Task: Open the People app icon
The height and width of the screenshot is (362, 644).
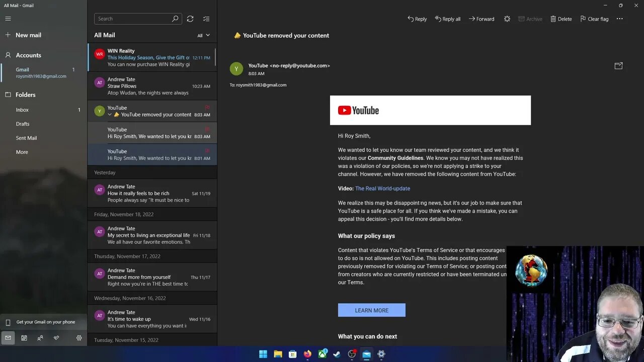Action: click(40, 338)
